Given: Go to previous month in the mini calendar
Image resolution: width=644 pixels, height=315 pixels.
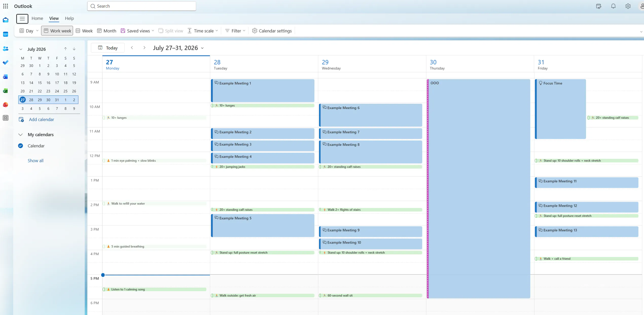Looking at the screenshot, I should [x=65, y=49].
